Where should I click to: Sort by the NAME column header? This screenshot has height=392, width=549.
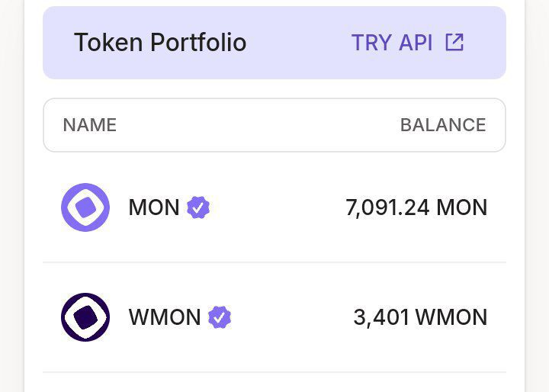(x=90, y=125)
